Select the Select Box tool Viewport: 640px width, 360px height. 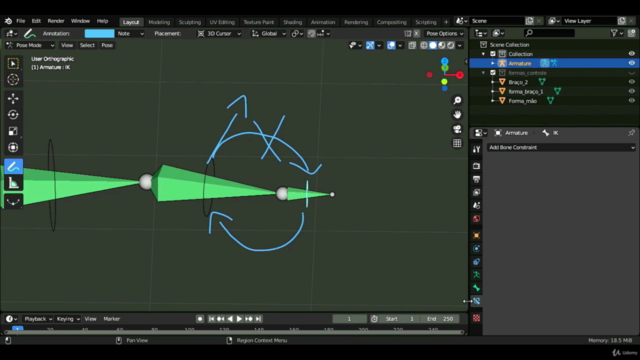tap(13, 63)
